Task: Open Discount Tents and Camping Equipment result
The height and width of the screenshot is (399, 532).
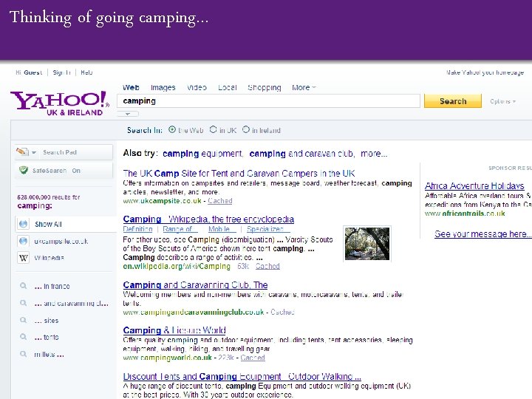Action: coord(242,376)
